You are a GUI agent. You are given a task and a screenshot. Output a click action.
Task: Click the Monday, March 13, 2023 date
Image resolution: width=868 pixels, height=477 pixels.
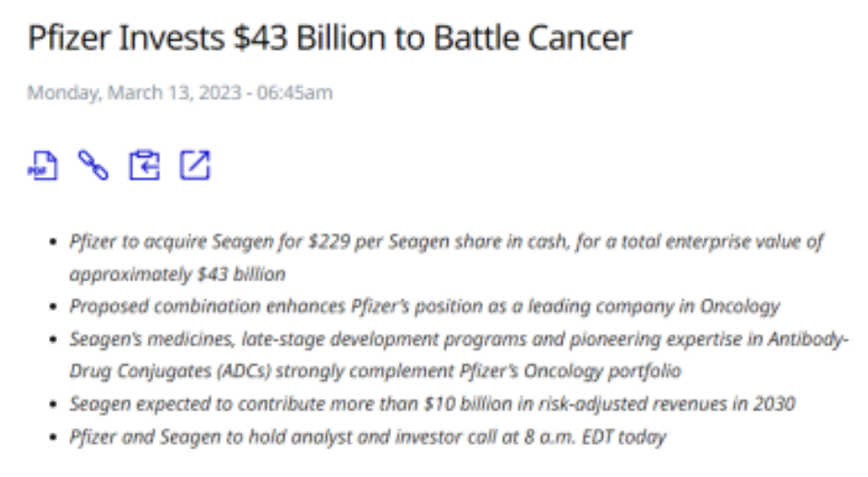[179, 92]
